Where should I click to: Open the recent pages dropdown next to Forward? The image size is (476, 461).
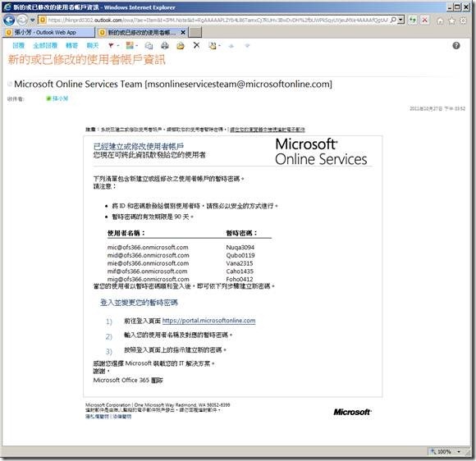pyautogui.click(x=32, y=21)
